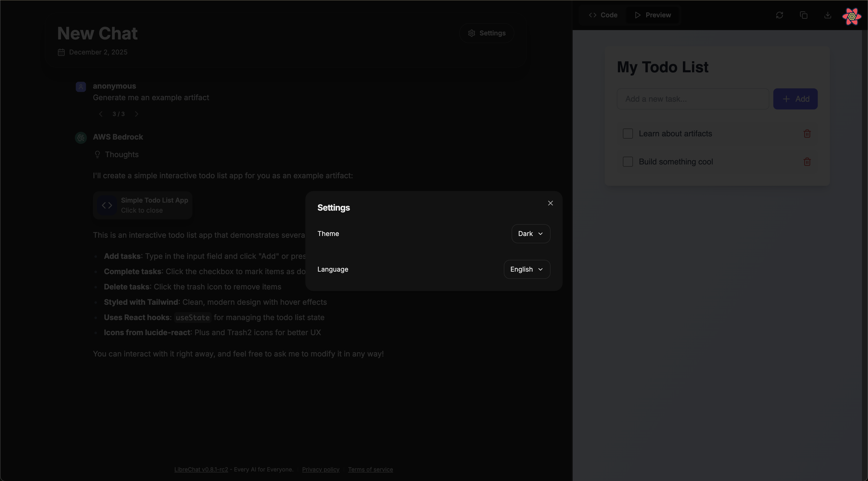Click the Add button in the todo list
The width and height of the screenshot is (868, 481).
(795, 99)
